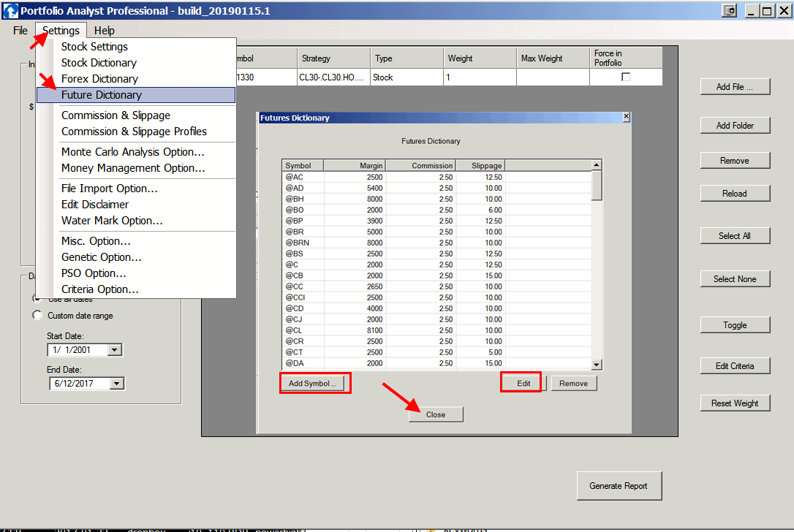The image size is (794, 532).
Task: Click the scroll up arrow in futures list
Action: coord(596,166)
